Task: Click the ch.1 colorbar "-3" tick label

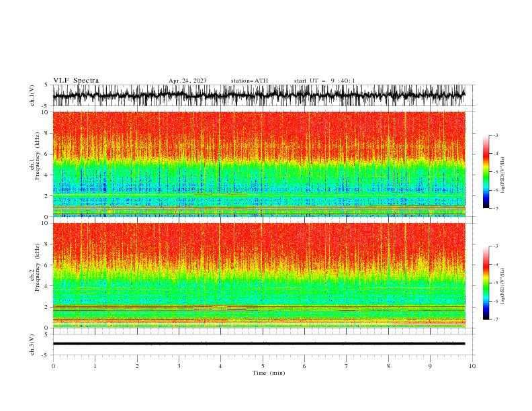Action: click(496, 135)
